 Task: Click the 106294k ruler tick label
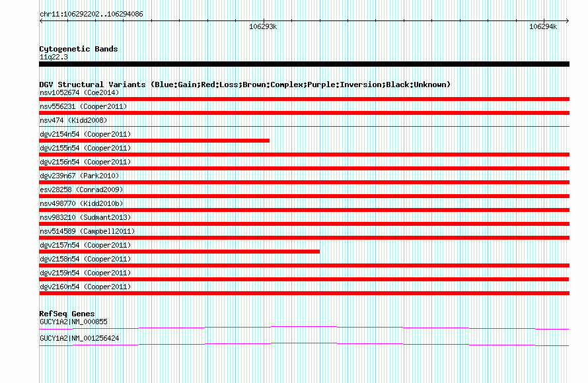(543, 26)
